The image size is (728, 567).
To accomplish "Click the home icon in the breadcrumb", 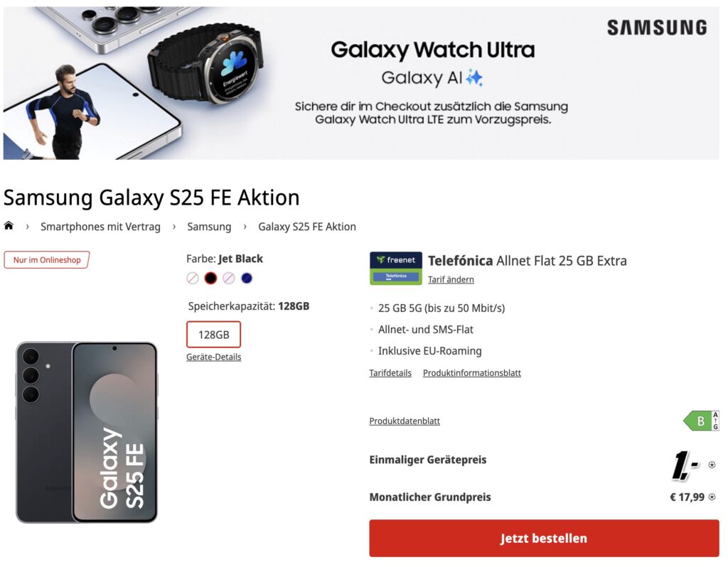I will [x=9, y=226].
